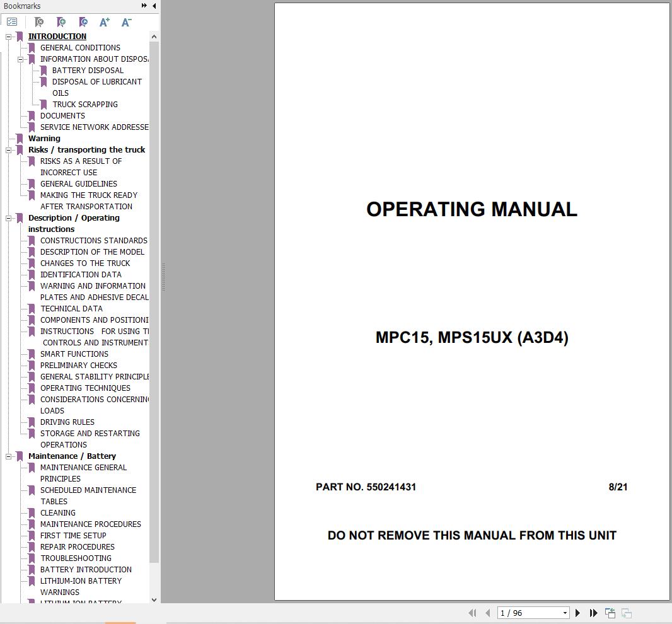This screenshot has height=624, width=672.
Task: Collapse the Bookmarks panel with left arrow
Action: pyautogui.click(x=154, y=6)
